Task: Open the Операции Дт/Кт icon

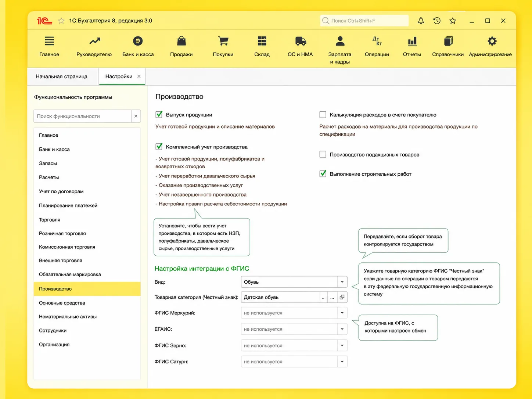Action: 377,41
